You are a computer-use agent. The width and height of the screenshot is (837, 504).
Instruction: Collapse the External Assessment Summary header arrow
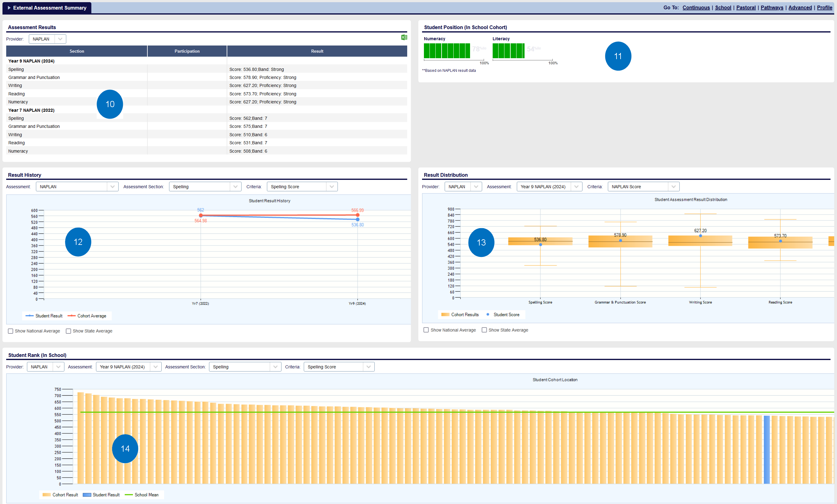(x=9, y=8)
